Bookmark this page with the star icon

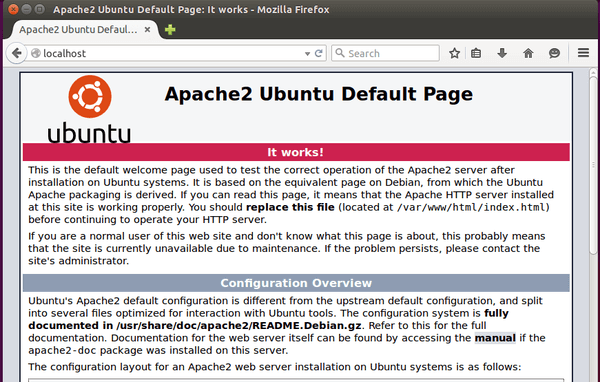pyautogui.click(x=454, y=53)
